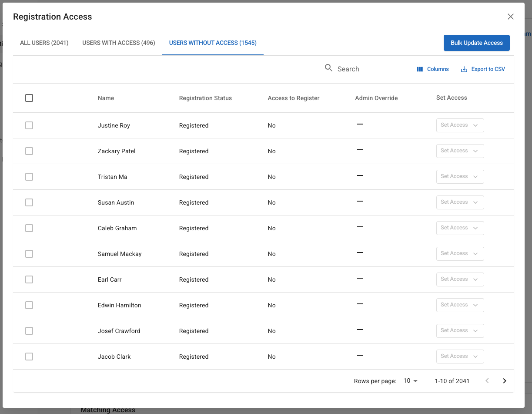This screenshot has width=532, height=414.
Task: Tick the Jacob Clark row checkbox
Action: coord(29,357)
